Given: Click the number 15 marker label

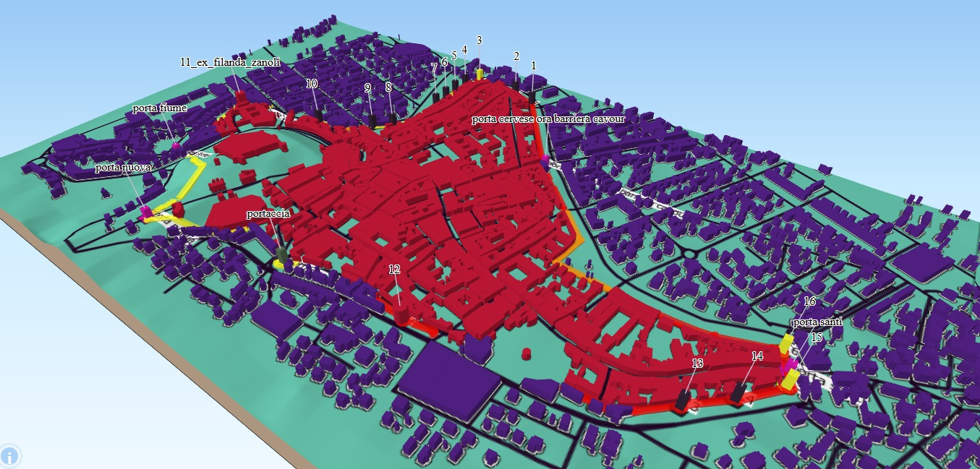Looking at the screenshot, I should (x=816, y=337).
